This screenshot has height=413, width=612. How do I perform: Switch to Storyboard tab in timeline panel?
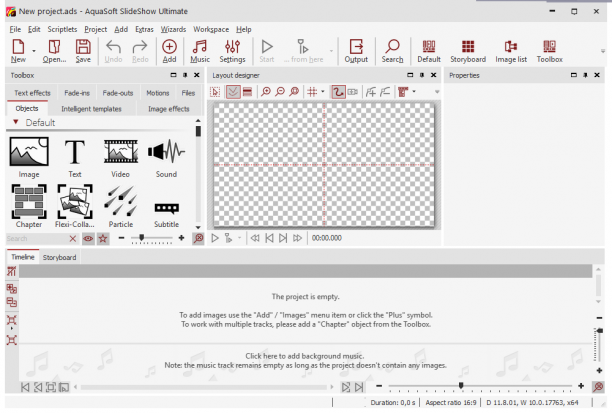coord(59,257)
